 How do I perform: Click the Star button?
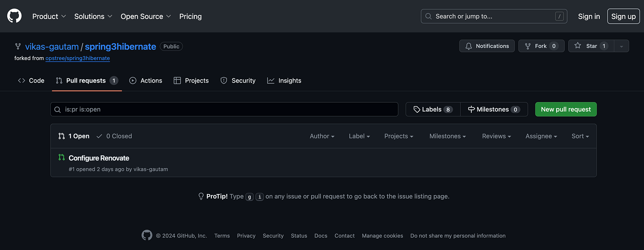[591, 46]
